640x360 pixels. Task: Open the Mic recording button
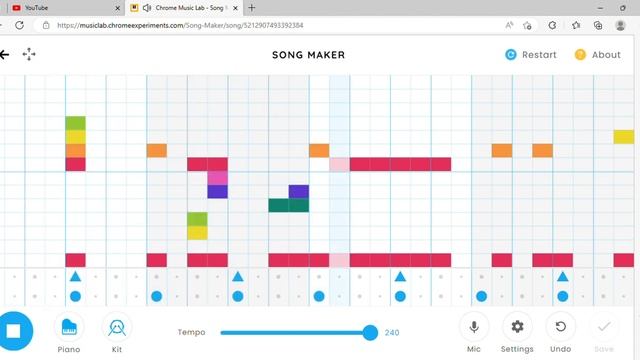[474, 327]
